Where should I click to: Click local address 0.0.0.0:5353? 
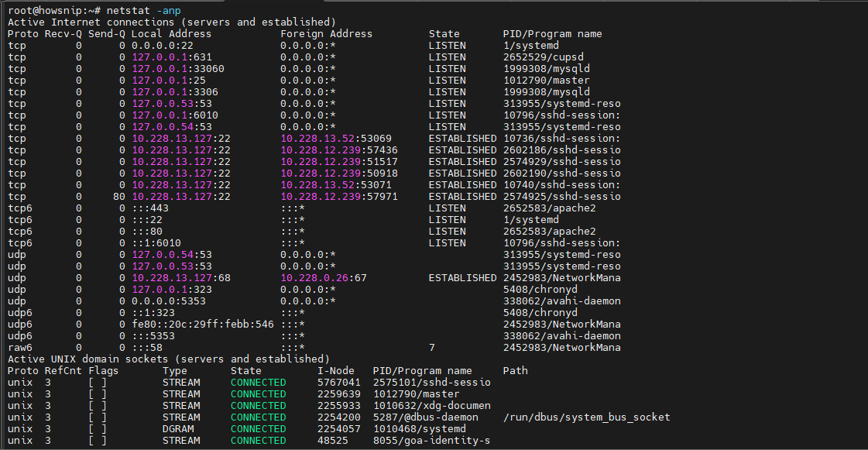tap(168, 301)
